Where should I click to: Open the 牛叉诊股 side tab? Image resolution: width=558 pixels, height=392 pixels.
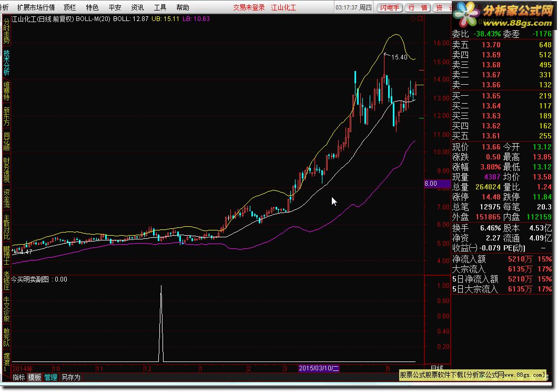[x=6, y=309]
